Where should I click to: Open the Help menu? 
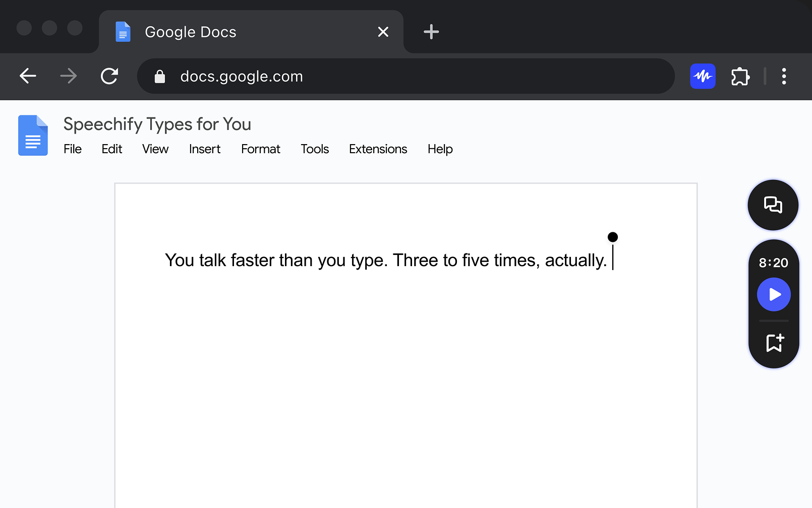(439, 149)
